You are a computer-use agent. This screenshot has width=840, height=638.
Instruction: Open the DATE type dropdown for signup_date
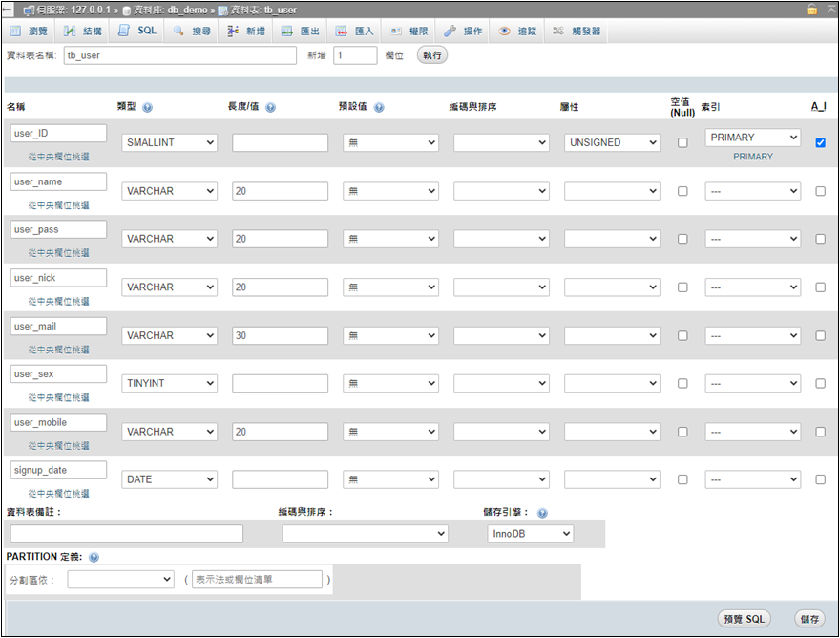coord(169,479)
